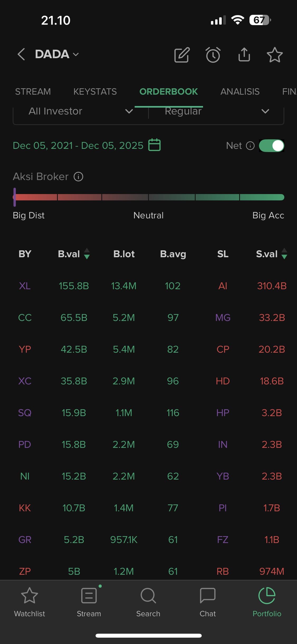Screen dimensions: 297x644
Task: Switch to the ANALISIS tab
Action: click(240, 91)
